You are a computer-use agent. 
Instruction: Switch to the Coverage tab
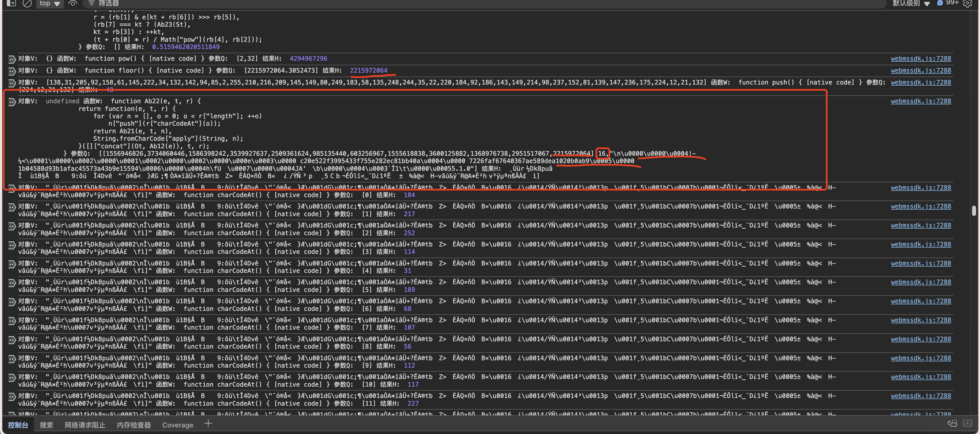(178, 425)
